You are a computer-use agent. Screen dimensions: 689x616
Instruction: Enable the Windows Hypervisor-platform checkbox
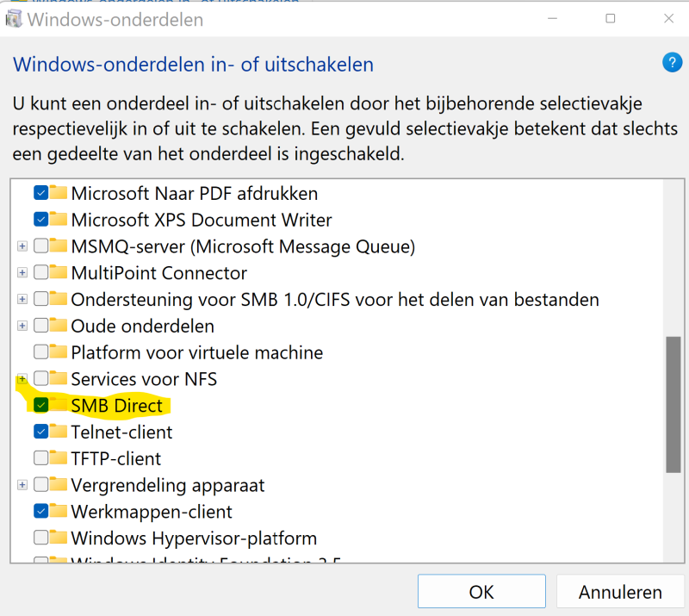click(40, 538)
